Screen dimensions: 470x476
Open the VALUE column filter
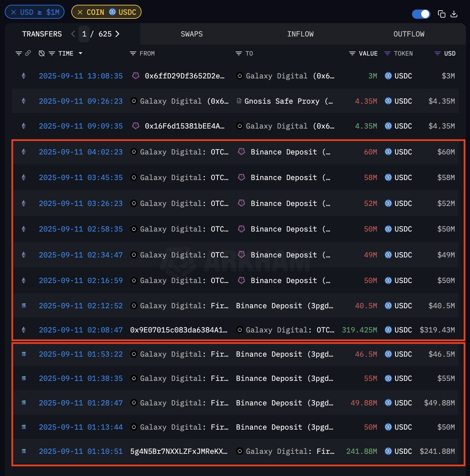(x=352, y=54)
